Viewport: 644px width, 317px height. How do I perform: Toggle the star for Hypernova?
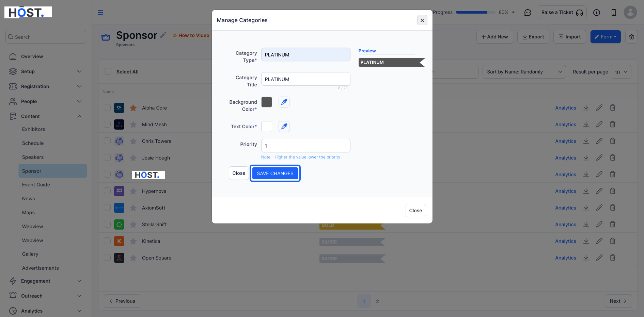[133, 191]
